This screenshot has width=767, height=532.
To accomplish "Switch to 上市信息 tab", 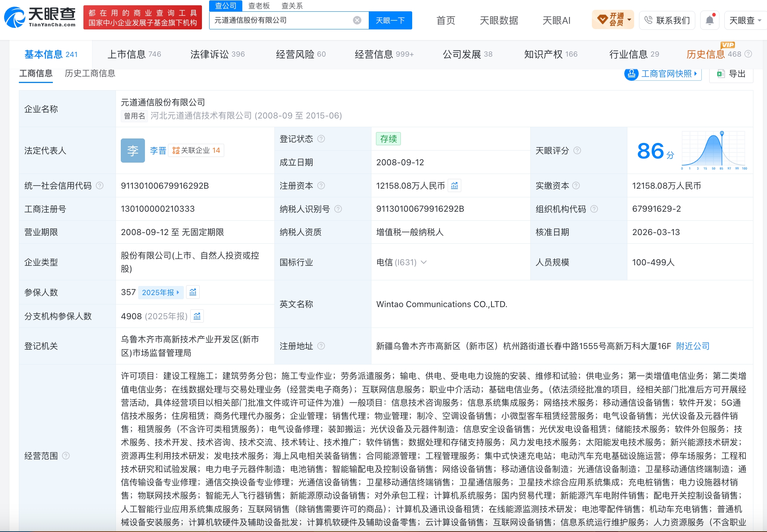I will [x=134, y=54].
